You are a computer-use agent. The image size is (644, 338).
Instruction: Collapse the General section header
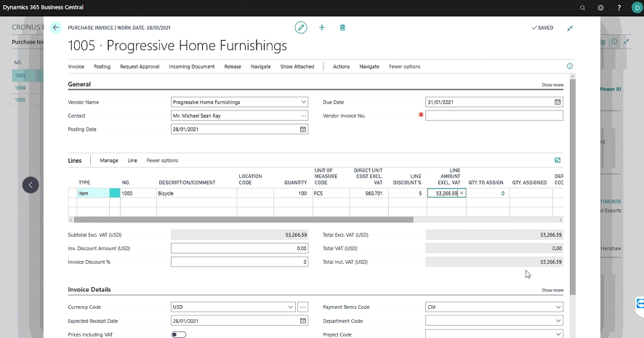(79, 84)
